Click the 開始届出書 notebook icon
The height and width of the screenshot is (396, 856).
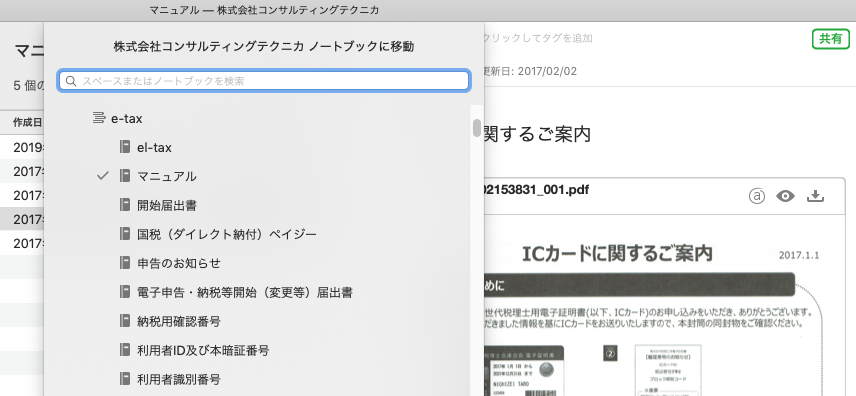(x=125, y=205)
